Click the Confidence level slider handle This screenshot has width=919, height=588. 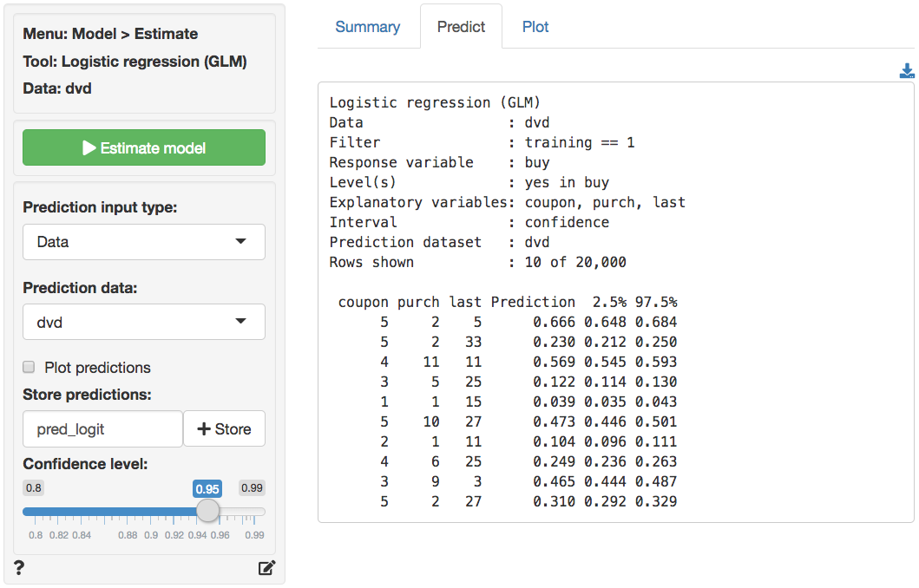[207, 511]
